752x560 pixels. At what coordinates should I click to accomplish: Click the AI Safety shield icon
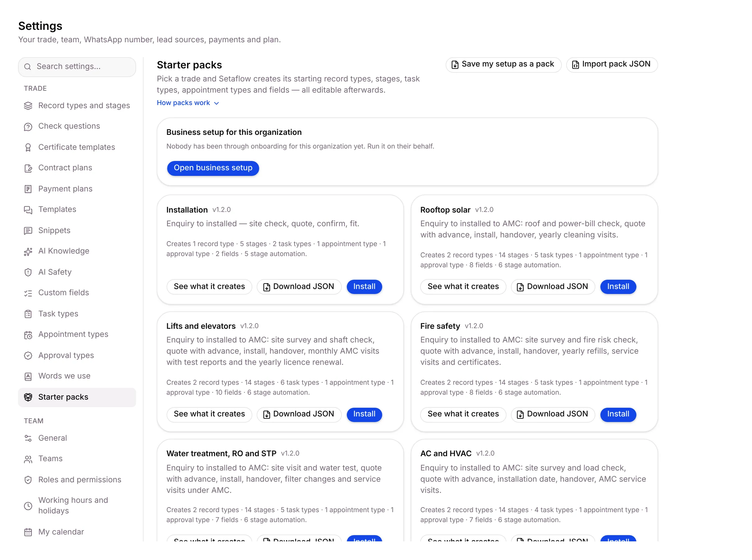[x=28, y=272]
